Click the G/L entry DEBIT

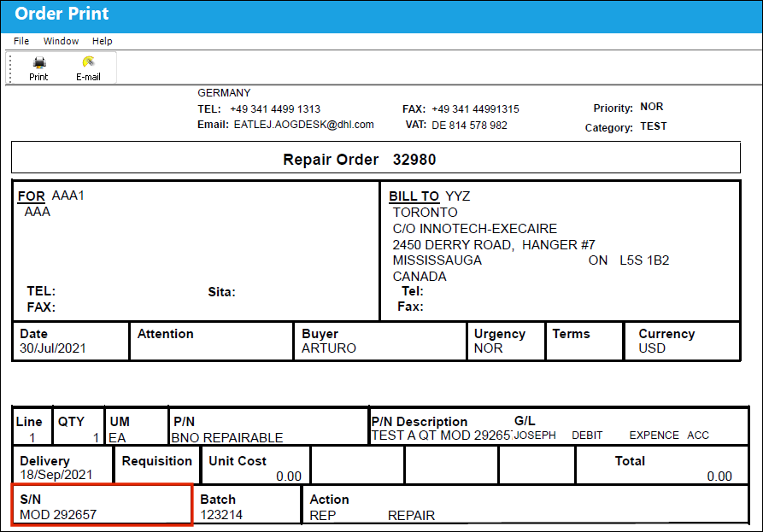tap(587, 436)
